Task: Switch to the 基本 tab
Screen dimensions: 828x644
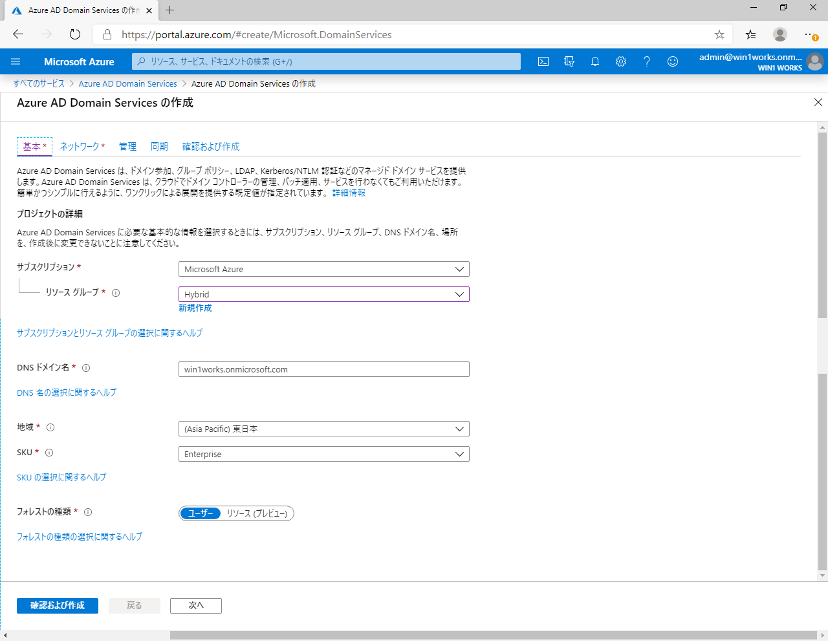Action: coord(34,147)
